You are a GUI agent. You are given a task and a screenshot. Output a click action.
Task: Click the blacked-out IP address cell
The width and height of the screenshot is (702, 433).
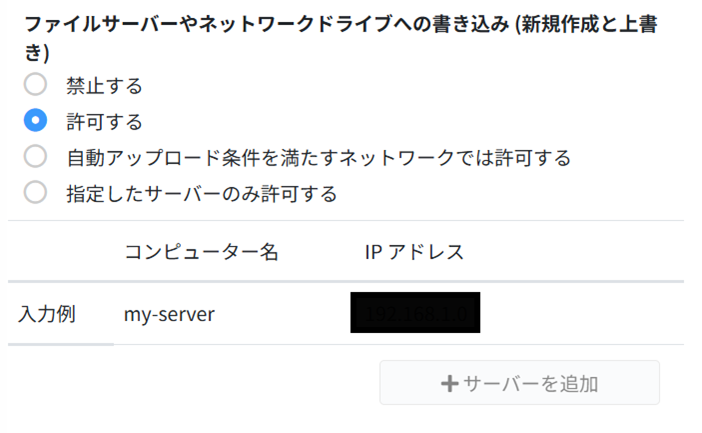(415, 313)
